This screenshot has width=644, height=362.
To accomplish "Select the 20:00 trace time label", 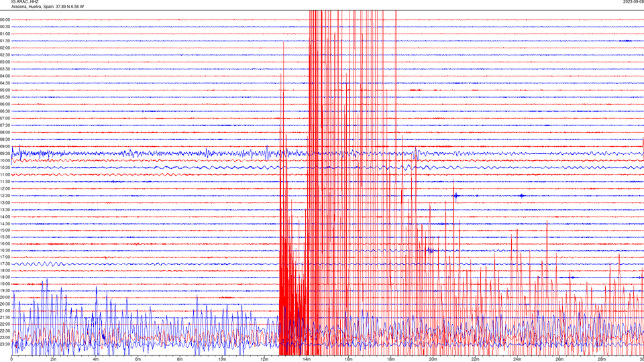I will pyautogui.click(x=5, y=298).
